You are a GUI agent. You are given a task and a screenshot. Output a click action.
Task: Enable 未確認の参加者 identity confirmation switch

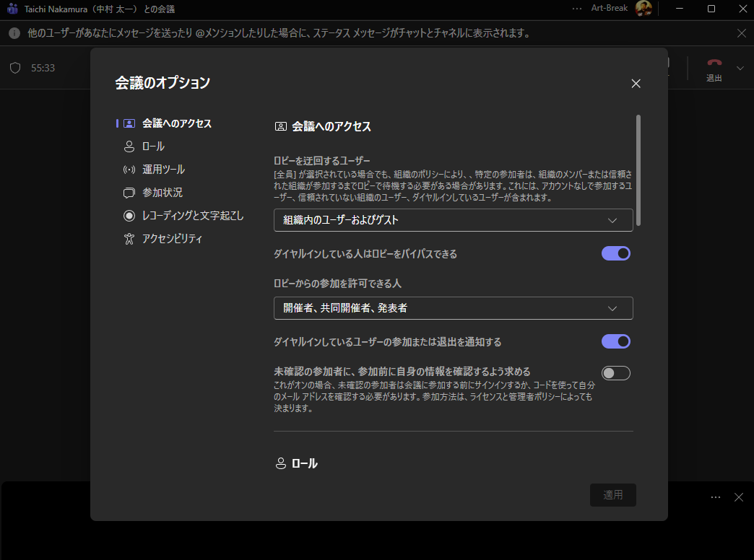pyautogui.click(x=615, y=372)
